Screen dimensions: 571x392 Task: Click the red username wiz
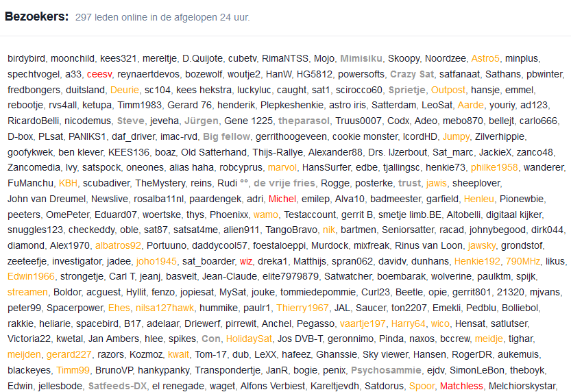246,261
